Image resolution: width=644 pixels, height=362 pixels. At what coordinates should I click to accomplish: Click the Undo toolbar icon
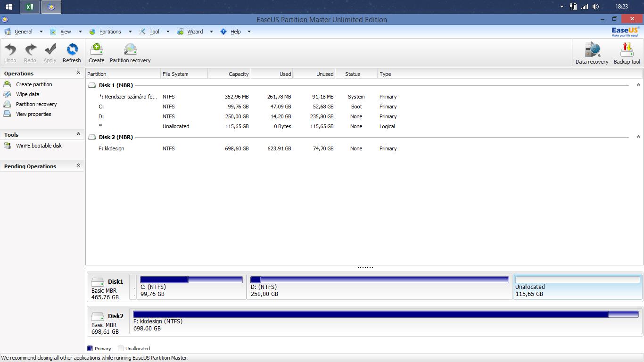coord(10,49)
